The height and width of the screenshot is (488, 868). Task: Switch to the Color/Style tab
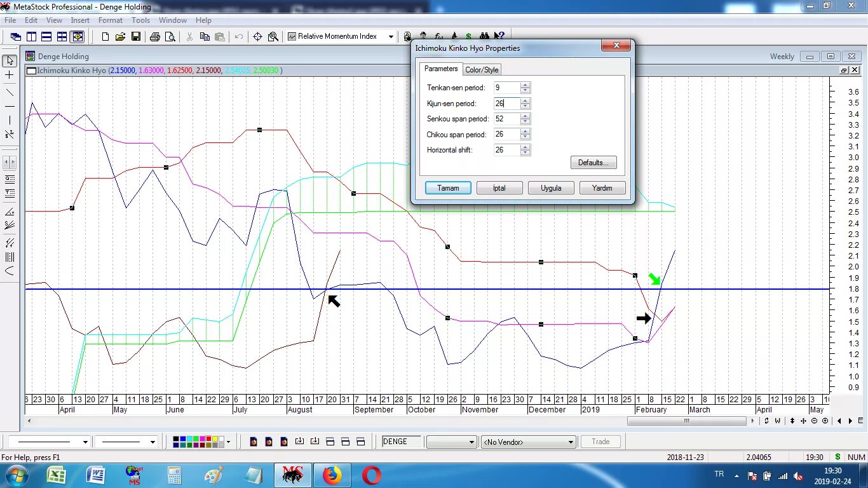coord(482,70)
